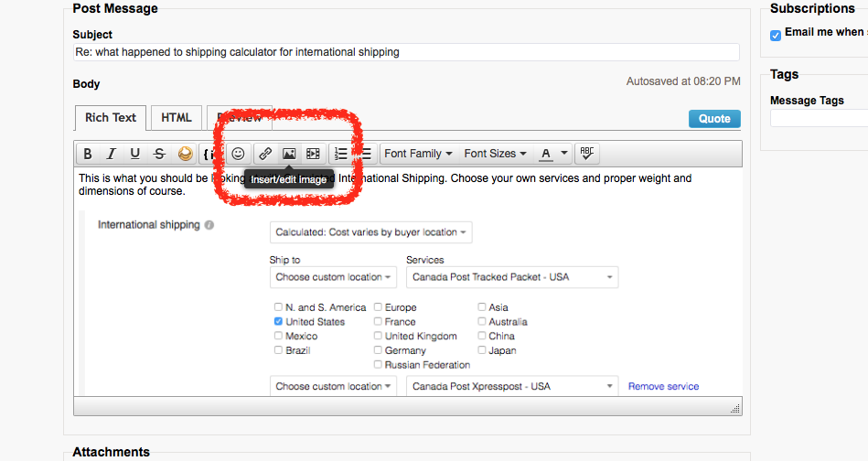Apply italic formatting
868x461 pixels.
pyautogui.click(x=112, y=154)
